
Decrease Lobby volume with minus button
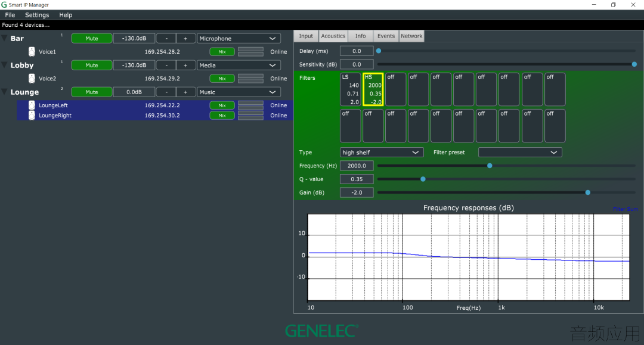pos(166,65)
